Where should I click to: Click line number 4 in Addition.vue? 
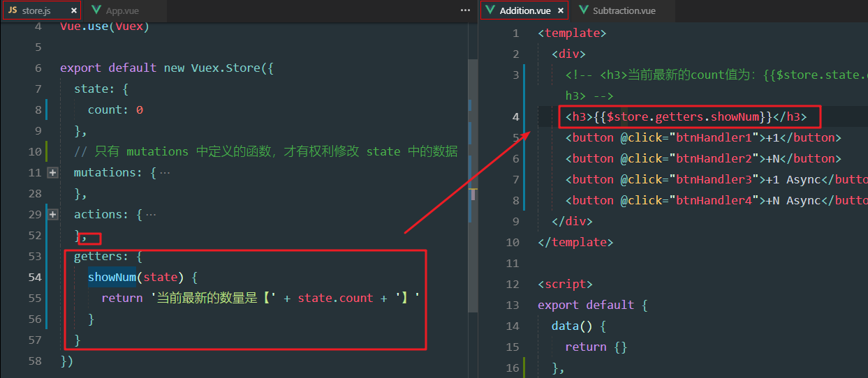click(515, 116)
